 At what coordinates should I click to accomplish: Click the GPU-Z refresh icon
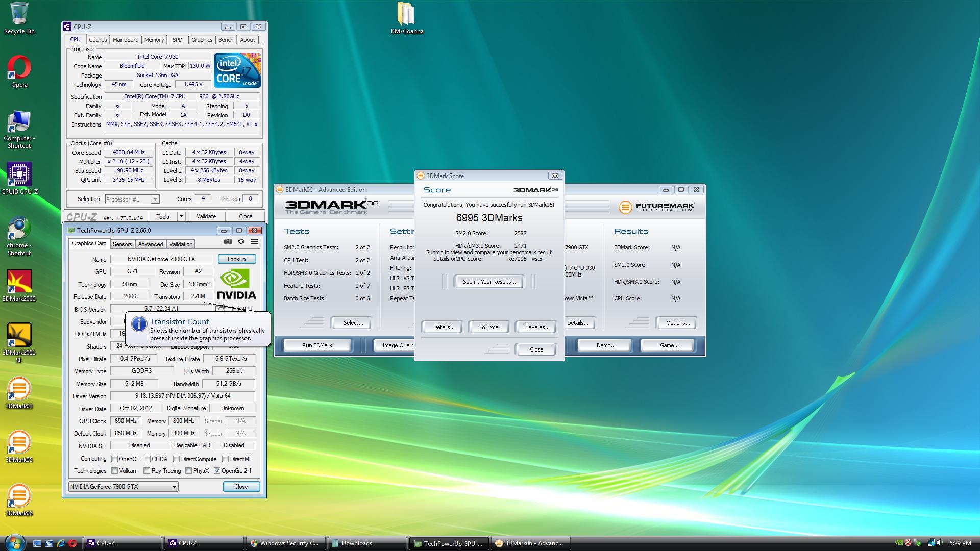[241, 242]
